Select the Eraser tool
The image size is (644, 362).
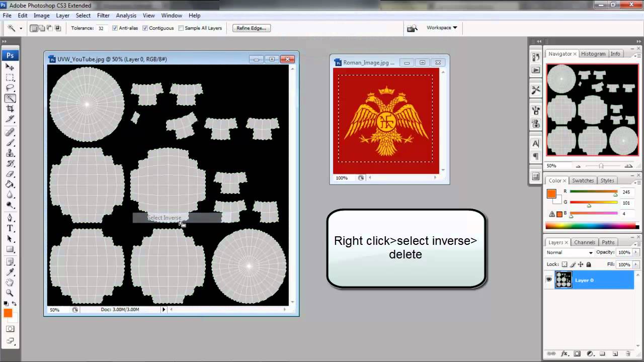(x=10, y=174)
